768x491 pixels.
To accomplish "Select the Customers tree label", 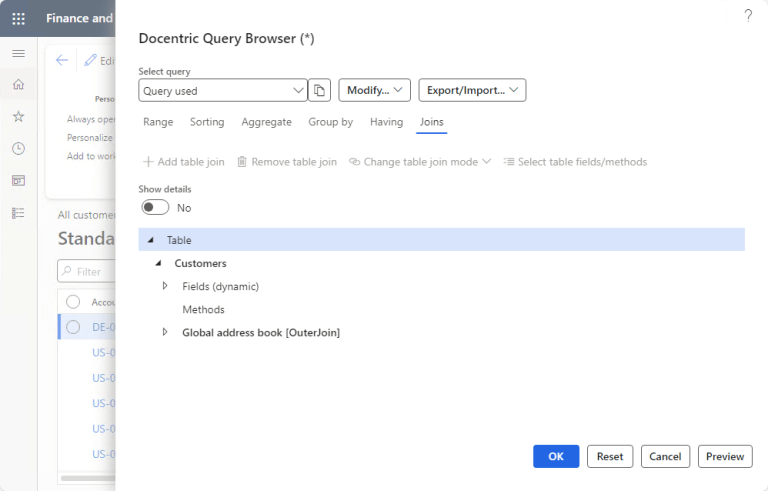I will click(200, 263).
